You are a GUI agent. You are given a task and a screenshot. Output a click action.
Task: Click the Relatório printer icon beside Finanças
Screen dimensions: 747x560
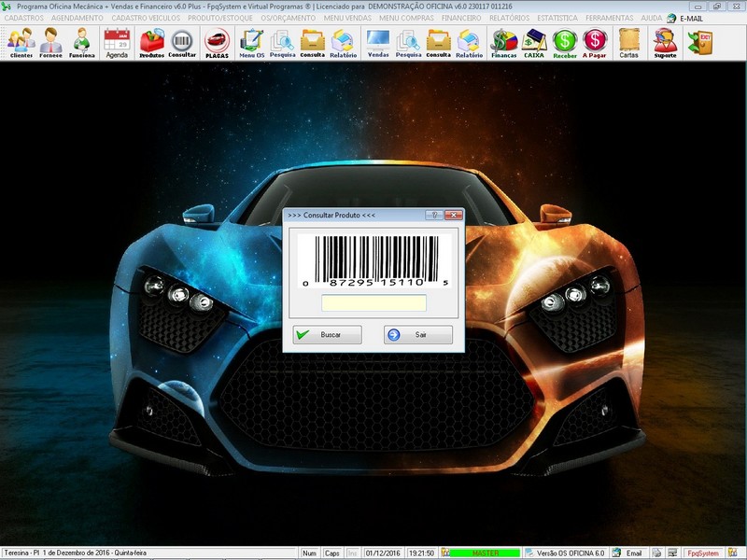469,43
